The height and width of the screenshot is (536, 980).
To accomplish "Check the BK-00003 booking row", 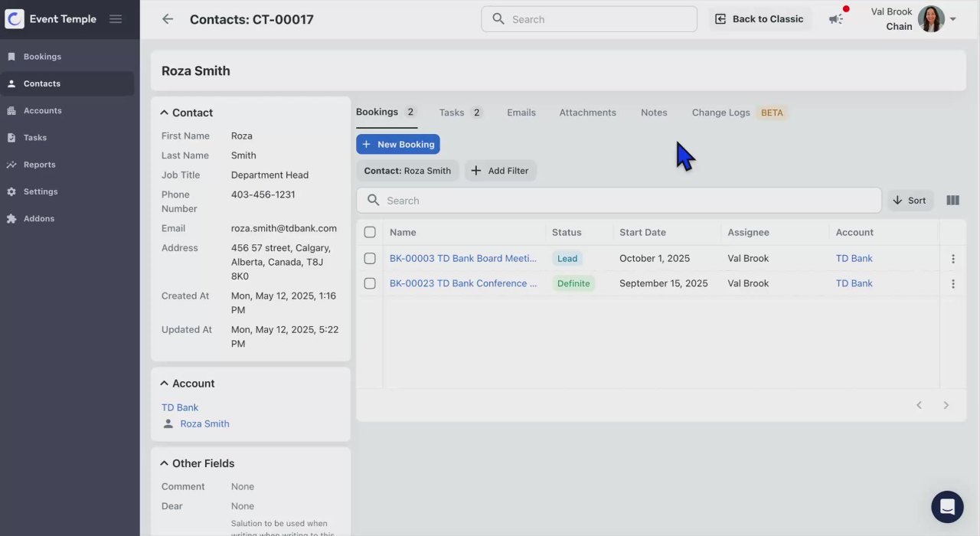I will pos(370,259).
